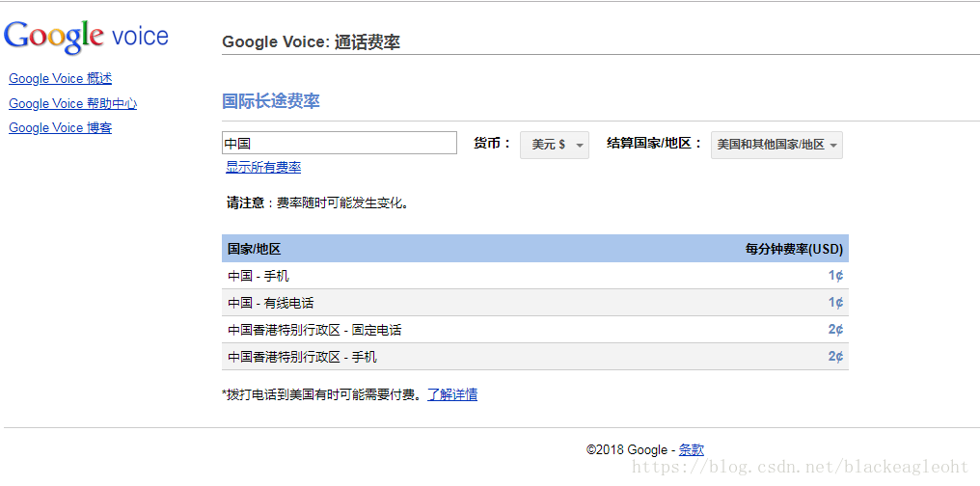Click the 国家/地区 column header
Screen dimensions: 980x486
[x=255, y=249]
